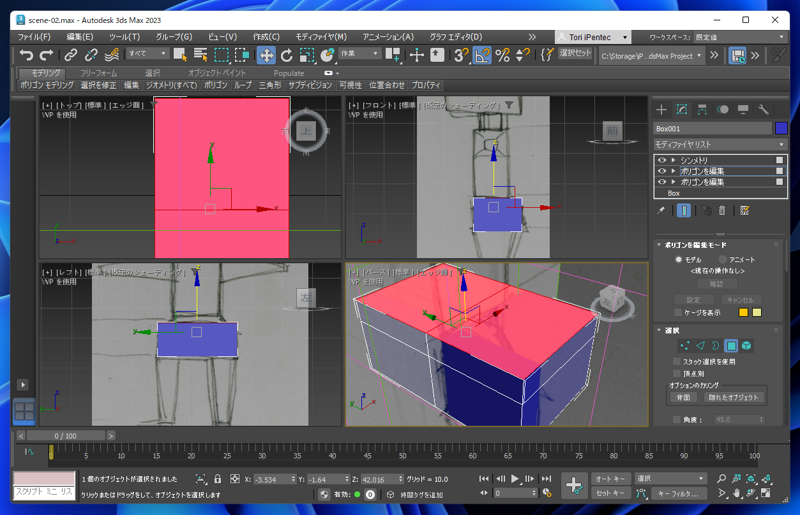This screenshot has width=800, height=515.
Task: Click the 背面 culling button
Action: (683, 397)
